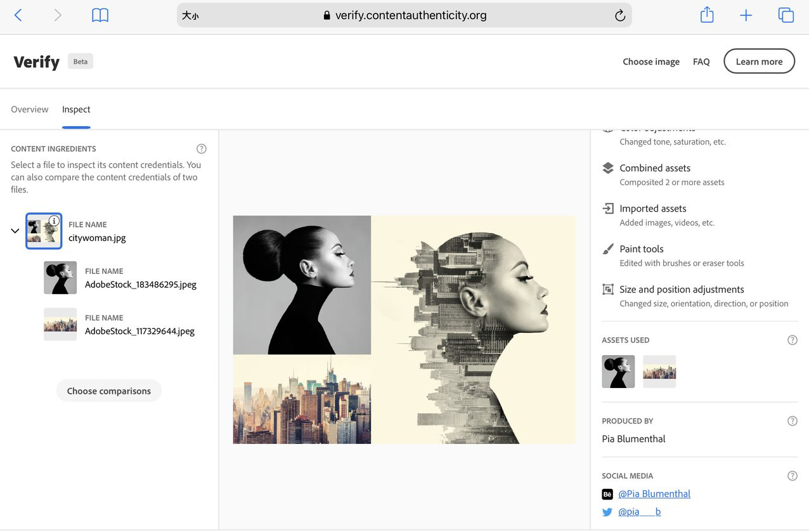Switch to the Overview tab

coord(30,109)
